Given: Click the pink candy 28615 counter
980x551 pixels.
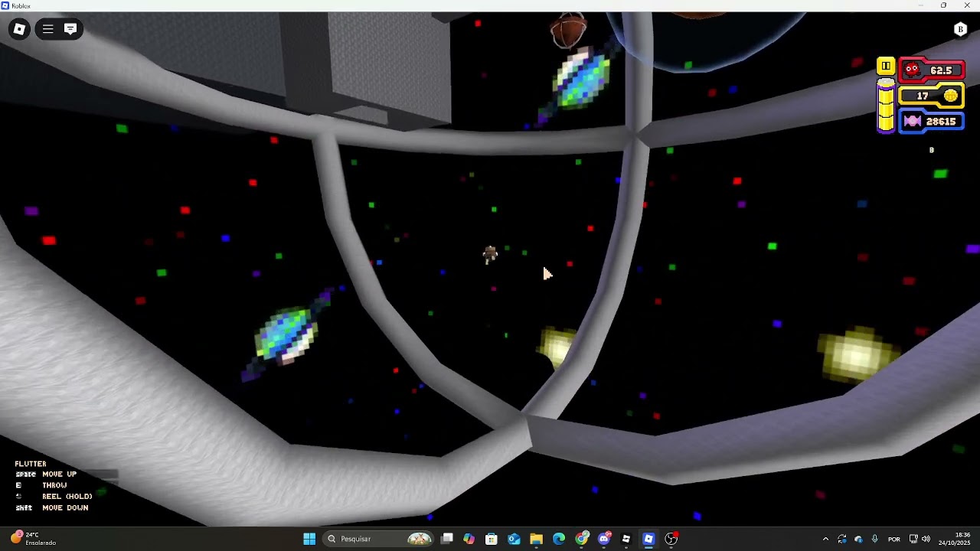Looking at the screenshot, I should (x=932, y=121).
